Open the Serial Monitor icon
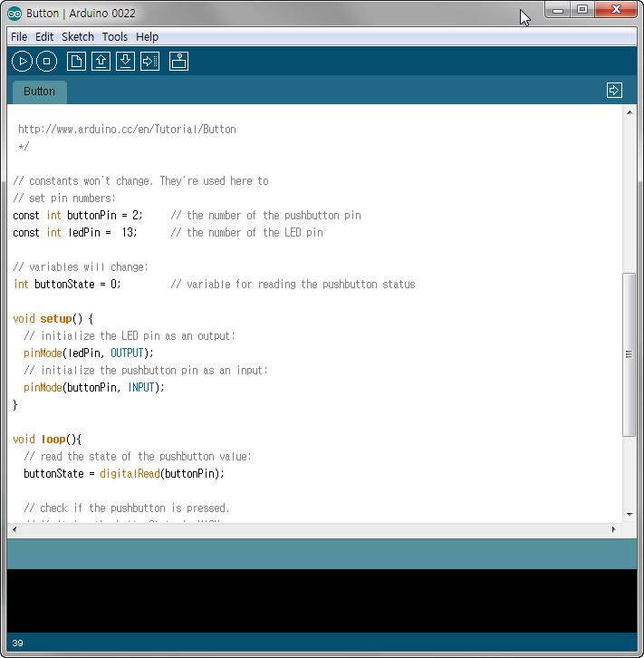The height and width of the screenshot is (658, 644). pyautogui.click(x=179, y=62)
